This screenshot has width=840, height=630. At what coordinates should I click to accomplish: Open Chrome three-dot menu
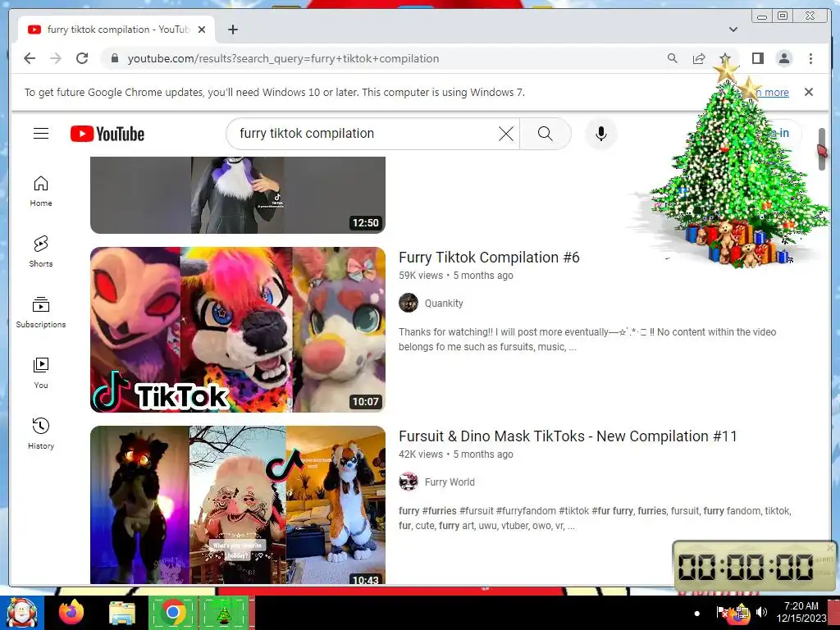[x=810, y=58]
